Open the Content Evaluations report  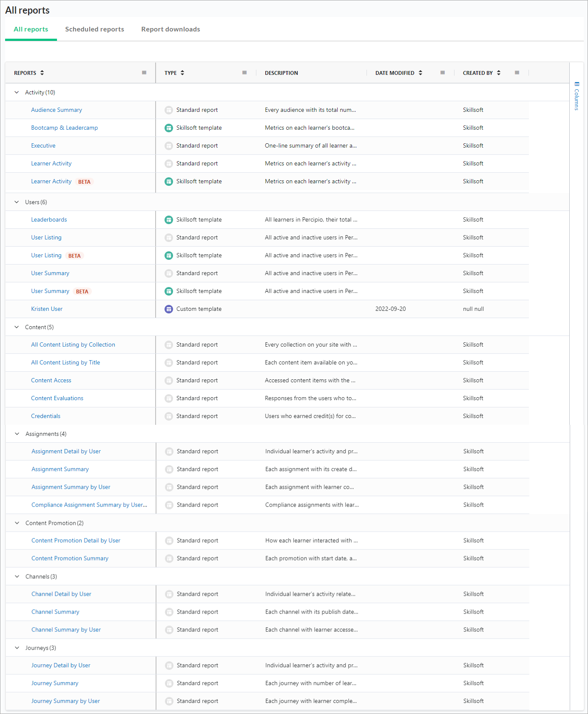(57, 398)
